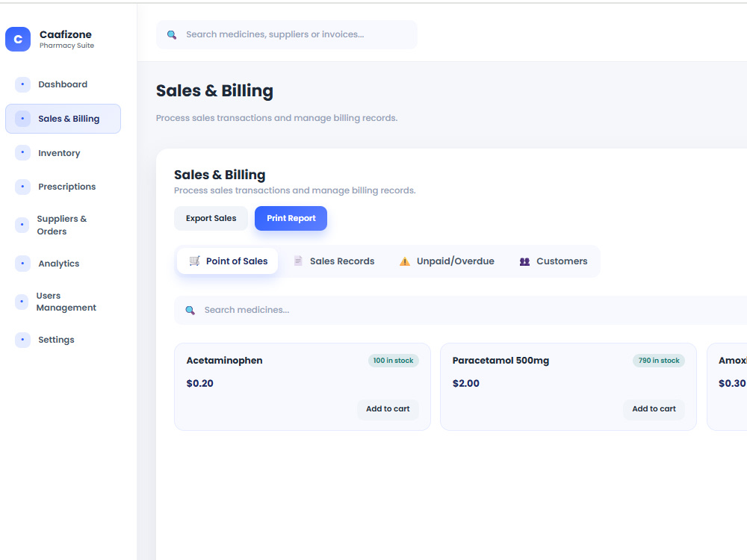Navigate to Suppliers & Orders

[63, 225]
